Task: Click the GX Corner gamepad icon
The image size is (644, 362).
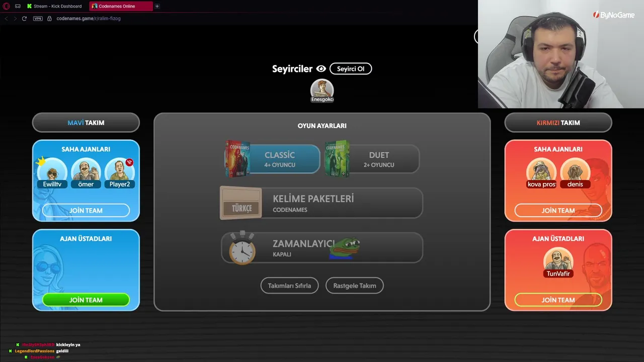Action: 18,6
